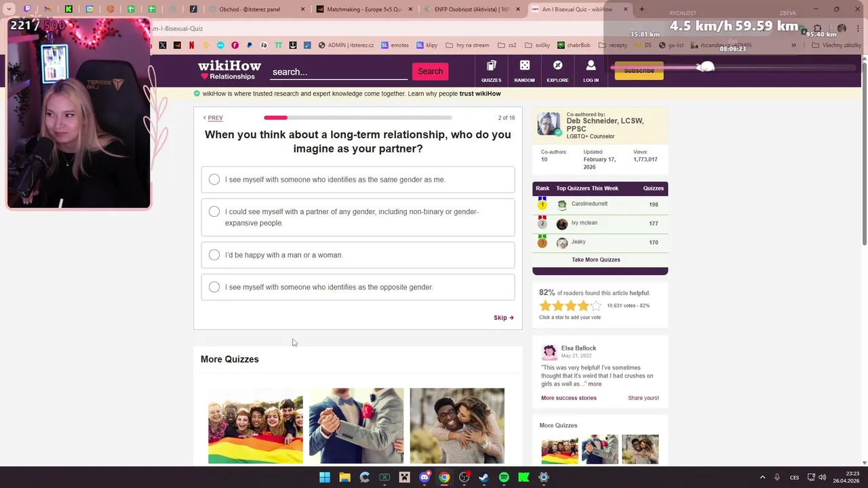868x488 pixels.
Task: Open File Explorer from the taskbar
Action: pyautogui.click(x=344, y=477)
